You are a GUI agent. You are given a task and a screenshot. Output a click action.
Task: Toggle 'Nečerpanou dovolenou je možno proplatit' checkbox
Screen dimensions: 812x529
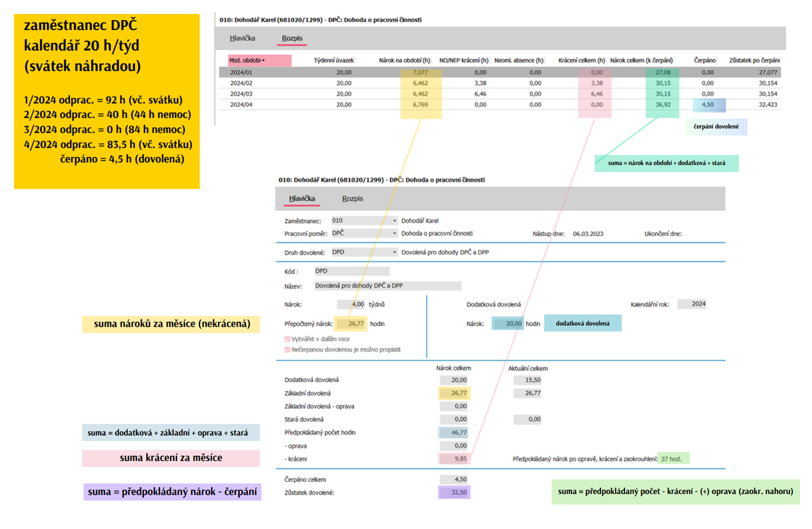coord(288,350)
